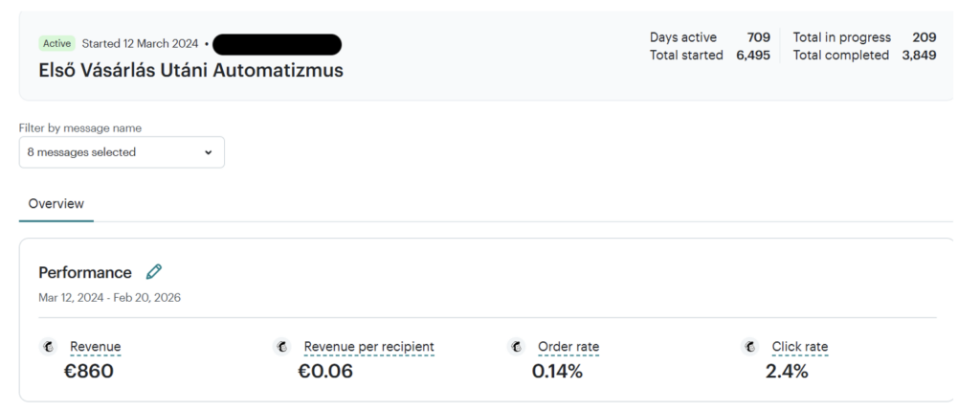The image size is (980, 412).
Task: Switch to the Overview tab
Action: pos(56,204)
